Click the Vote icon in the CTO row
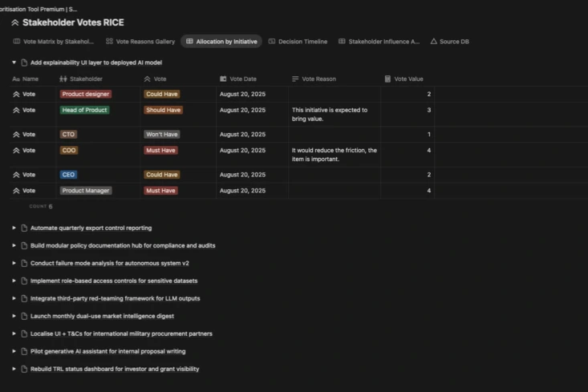Screen dimensions: 588x392 click(16, 135)
